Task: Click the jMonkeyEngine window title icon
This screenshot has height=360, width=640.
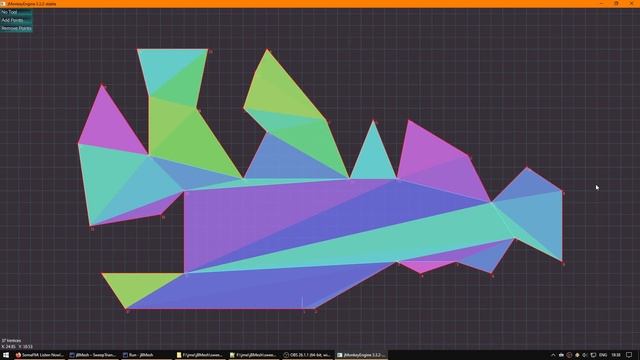Action: coord(3,4)
